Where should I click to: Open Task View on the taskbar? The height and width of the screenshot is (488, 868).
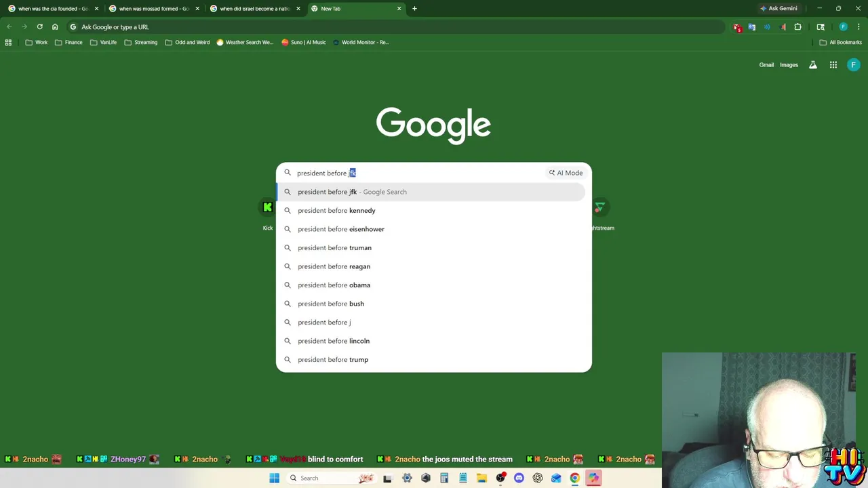tap(387, 478)
